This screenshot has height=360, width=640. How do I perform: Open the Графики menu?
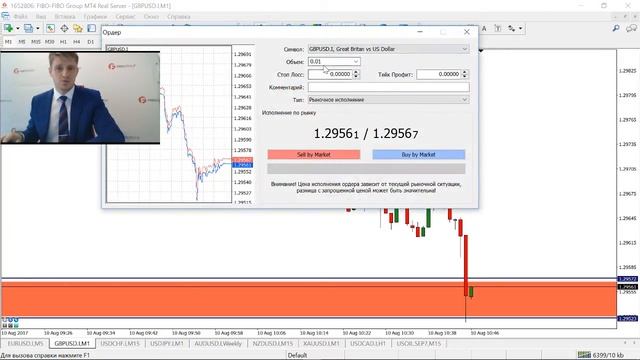tap(95, 16)
